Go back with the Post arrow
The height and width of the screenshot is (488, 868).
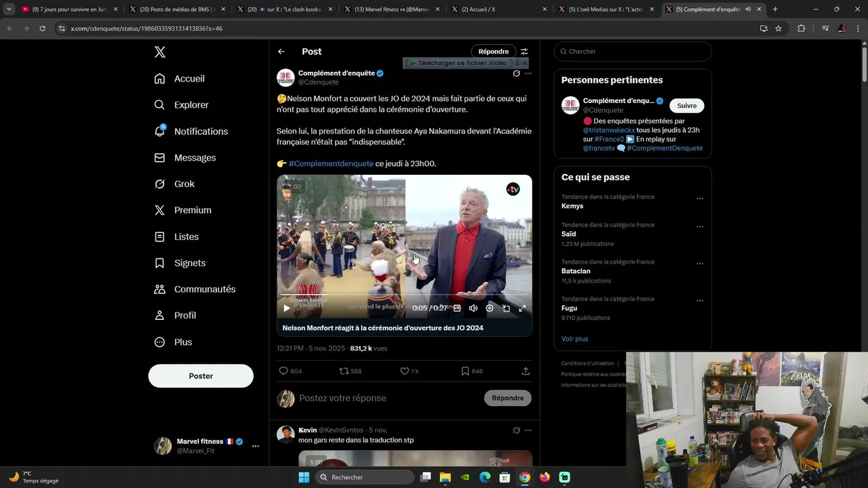tap(281, 52)
